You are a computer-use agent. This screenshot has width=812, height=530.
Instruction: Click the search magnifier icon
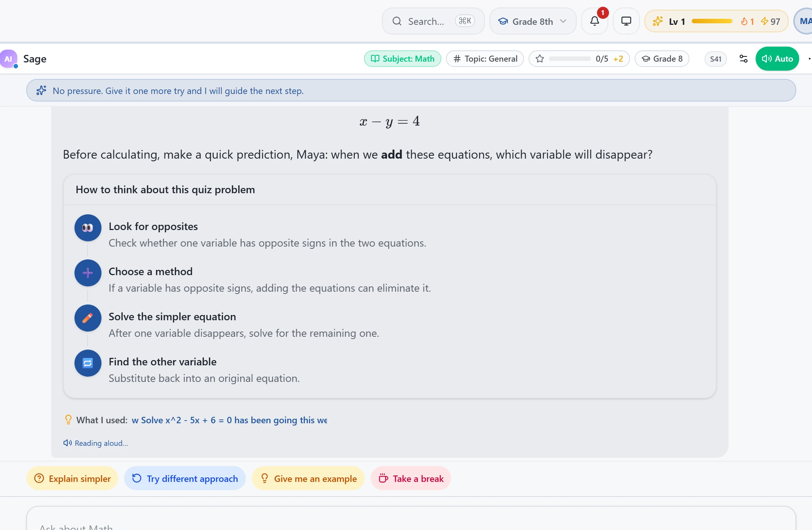pyautogui.click(x=397, y=21)
